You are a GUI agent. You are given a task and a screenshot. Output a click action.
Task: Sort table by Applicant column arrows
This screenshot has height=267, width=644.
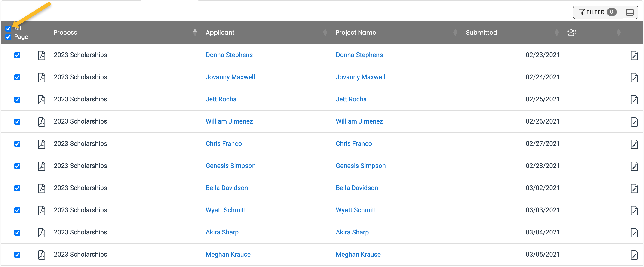[325, 33]
